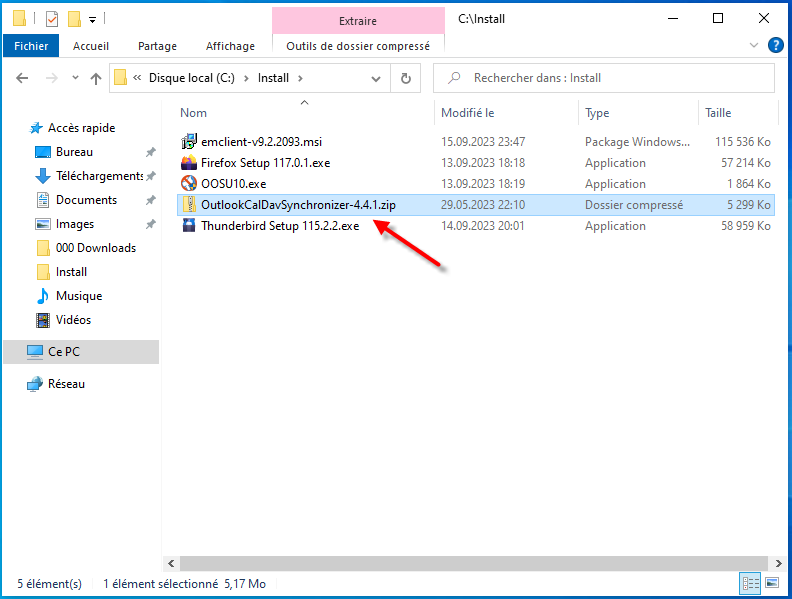Image resolution: width=792 pixels, height=599 pixels.
Task: Refresh the Install folder view
Action: 406,78
